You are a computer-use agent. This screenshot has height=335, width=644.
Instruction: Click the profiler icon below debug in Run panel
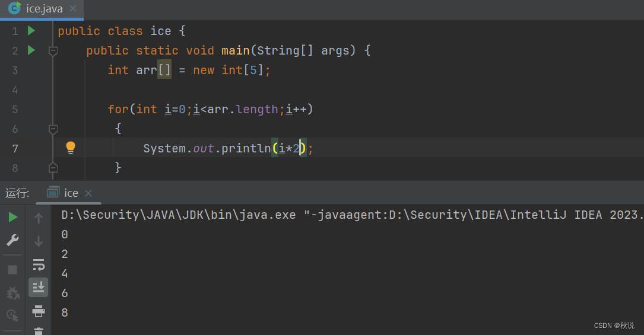(x=12, y=315)
